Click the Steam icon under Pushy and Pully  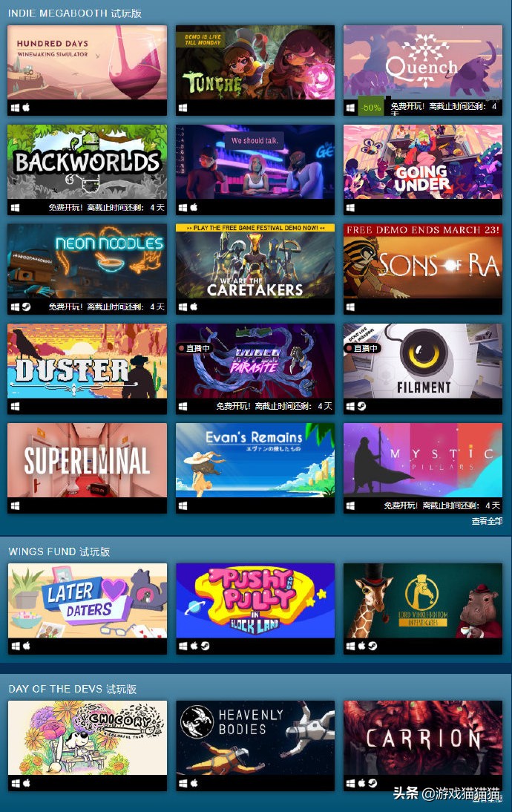[205, 646]
